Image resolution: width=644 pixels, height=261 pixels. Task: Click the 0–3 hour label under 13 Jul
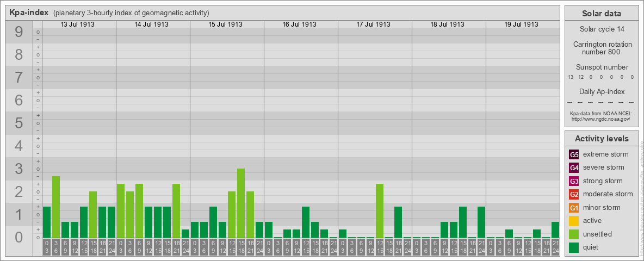47,247
